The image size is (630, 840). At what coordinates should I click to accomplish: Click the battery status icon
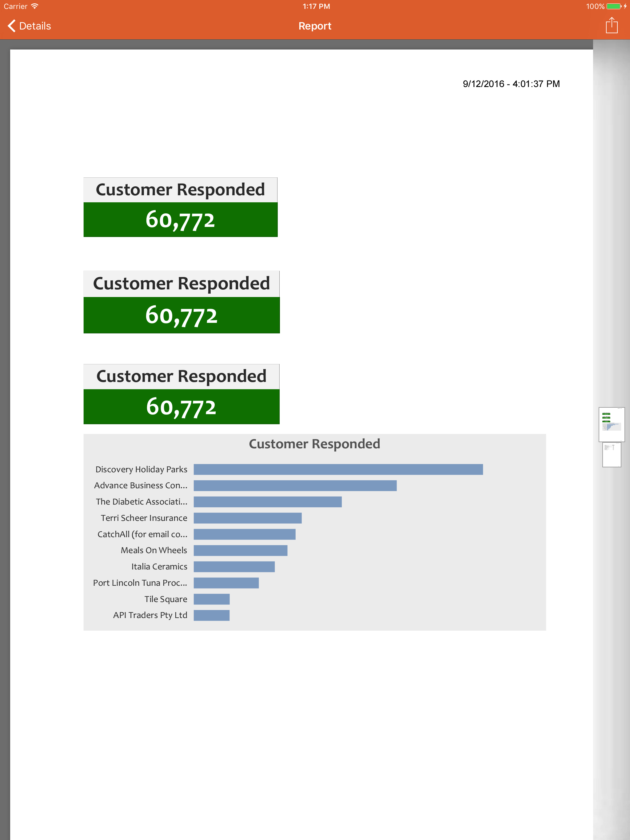614,6
